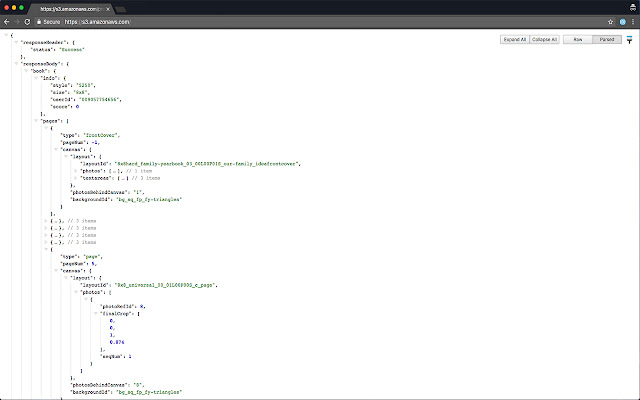The height and width of the screenshot is (400, 640).
Task: Collapse the "responseHeader" node
Action: pyautogui.click(x=14, y=45)
